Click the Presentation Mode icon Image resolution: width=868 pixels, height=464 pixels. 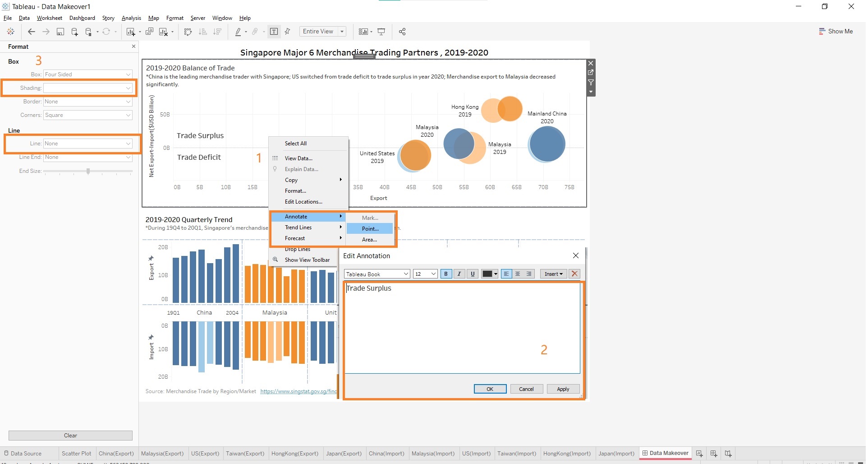click(x=381, y=32)
